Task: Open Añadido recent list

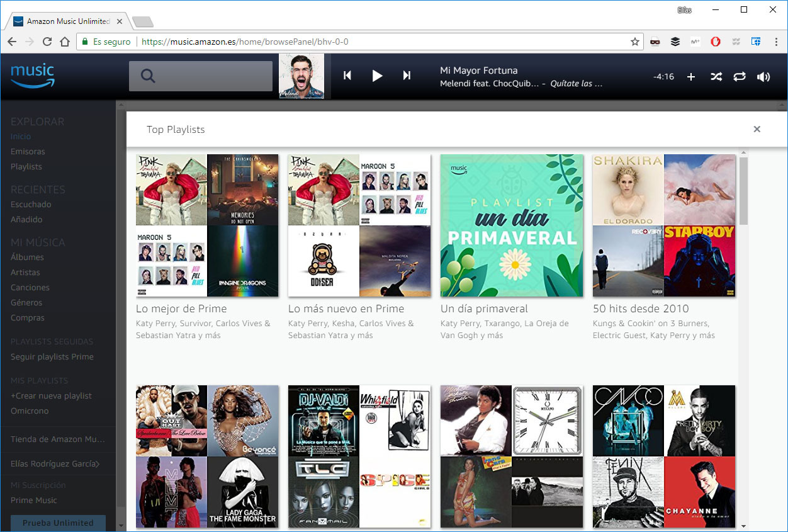Action: pyautogui.click(x=26, y=219)
